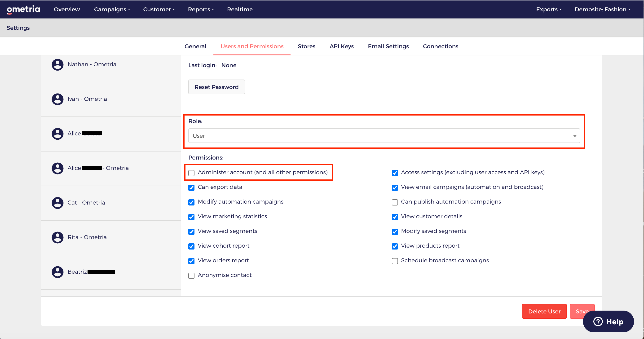Open Realtime in the top navigation
644x339 pixels.
(240, 9)
